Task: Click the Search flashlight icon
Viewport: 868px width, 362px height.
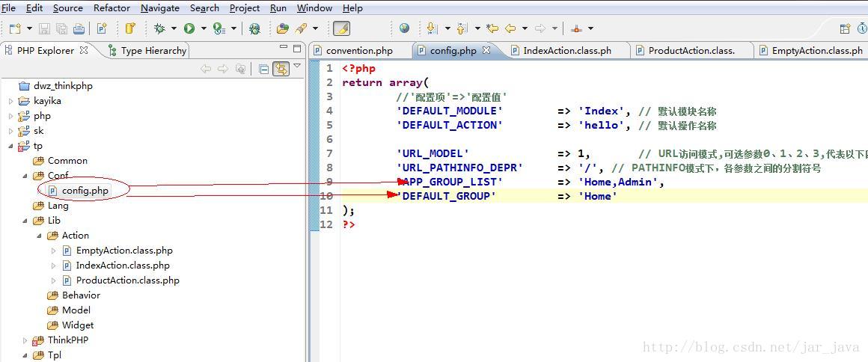Action: coord(301,28)
